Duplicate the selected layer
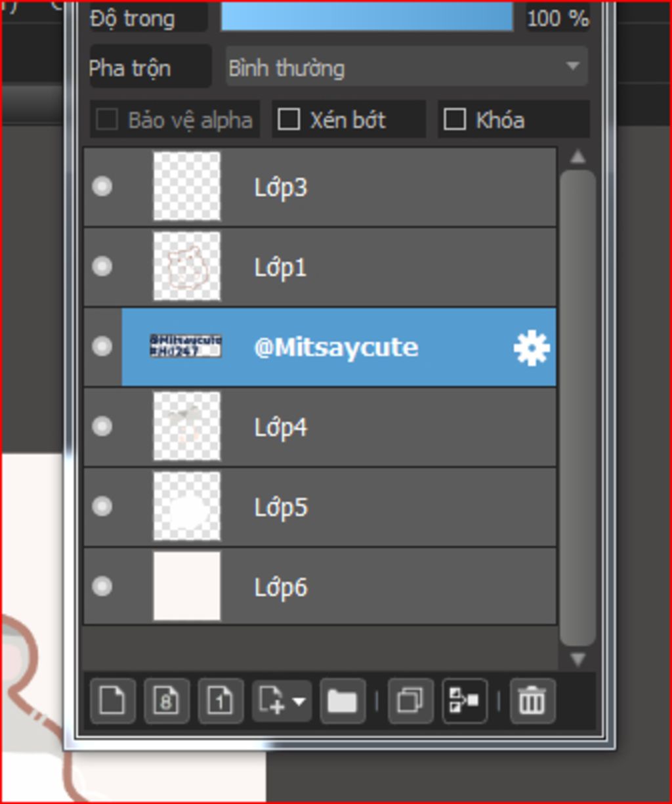This screenshot has width=672, height=804. pyautogui.click(x=410, y=701)
